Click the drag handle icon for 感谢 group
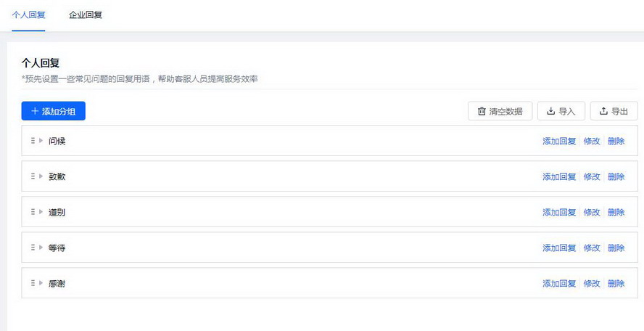644x331 pixels. coord(33,283)
